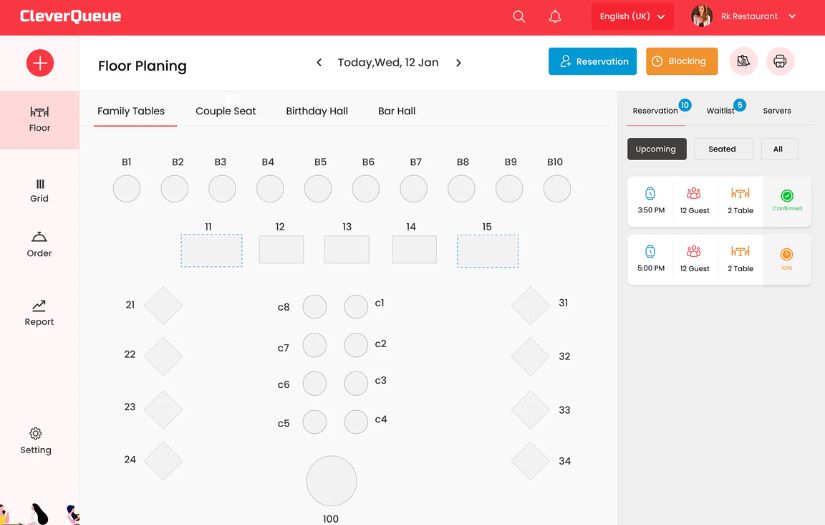Image resolution: width=825 pixels, height=525 pixels.
Task: Switch to Bar Hall tab
Action: point(397,111)
